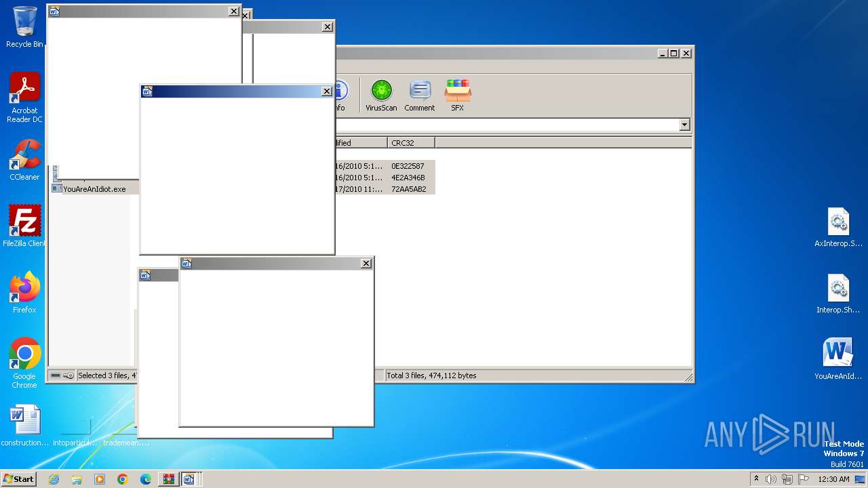Close the gray popup covering WinRAR's title bar
This screenshot has height=488, width=868.
327,27
